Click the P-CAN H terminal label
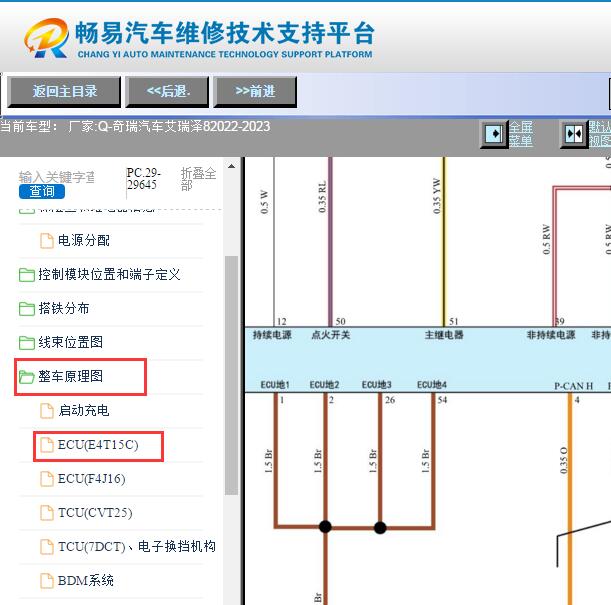The height and width of the screenshot is (605, 611). point(574,386)
